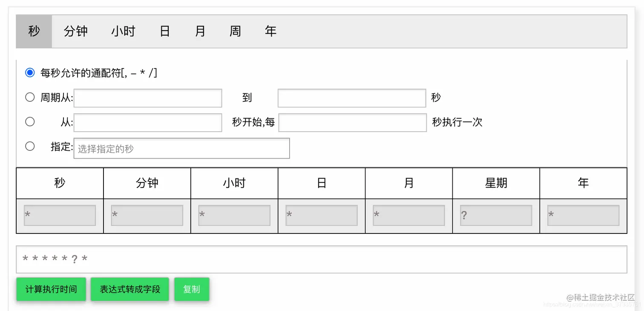
Task: Click the 复制 button
Action: tap(192, 289)
